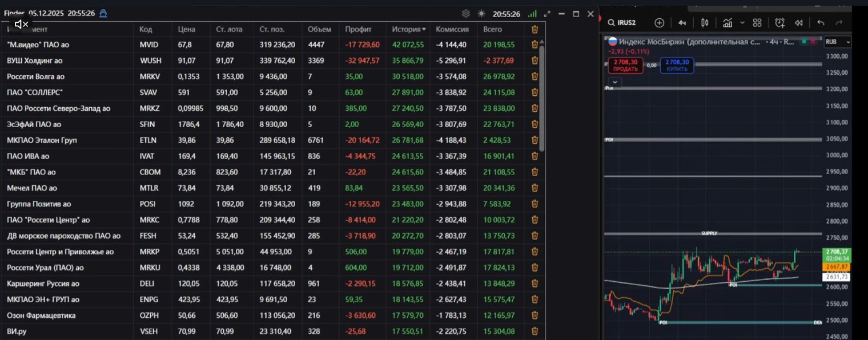The image size is (868, 340).
Task: Open settings gear in Finder window
Action: click(466, 14)
